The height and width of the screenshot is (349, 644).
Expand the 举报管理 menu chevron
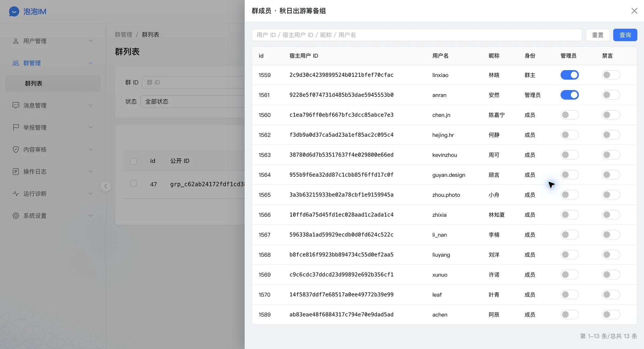[91, 127]
